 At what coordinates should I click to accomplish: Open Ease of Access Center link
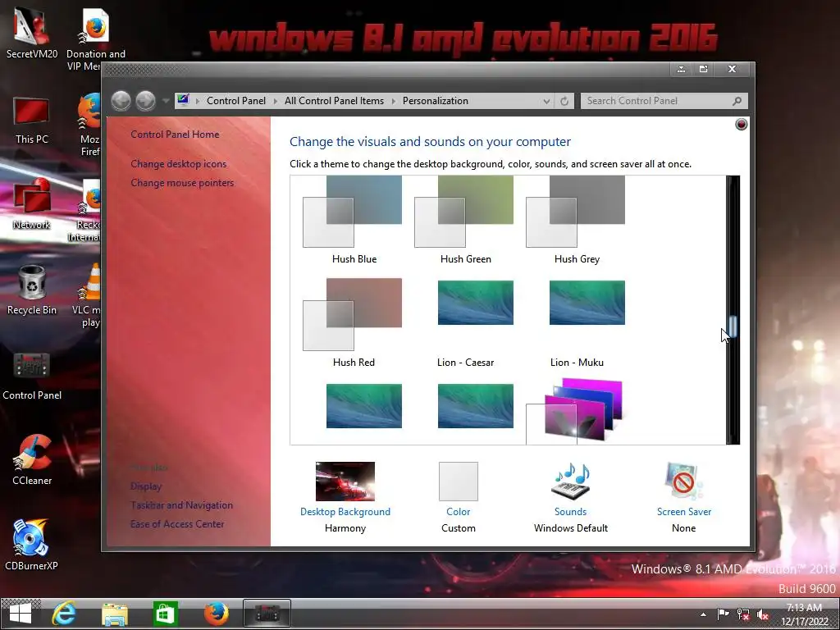pyautogui.click(x=177, y=524)
